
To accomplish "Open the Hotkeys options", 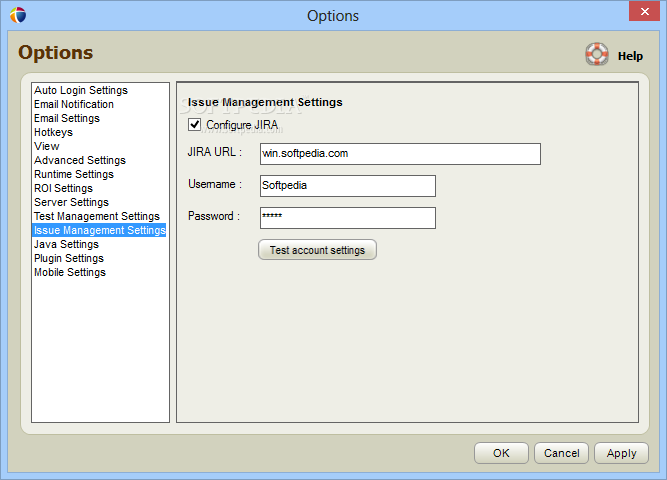I will click(53, 132).
